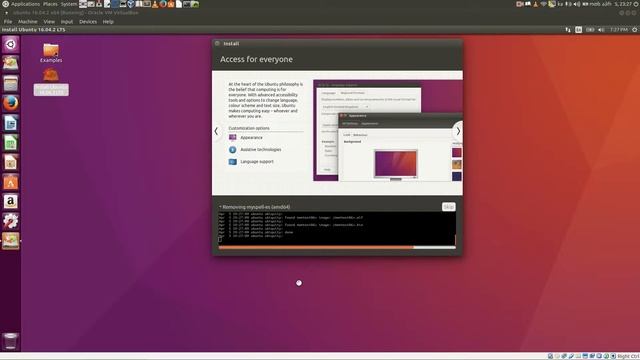Open the VirtualBox File menu
Screen dimensions: 640x360
(x=8, y=22)
